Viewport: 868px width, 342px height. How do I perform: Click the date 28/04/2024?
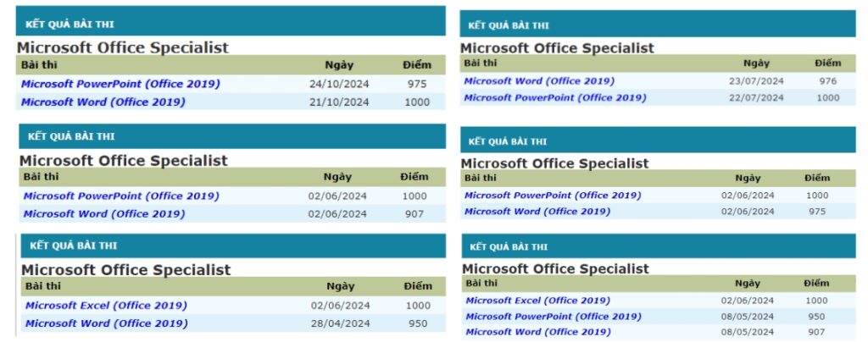tap(341, 323)
